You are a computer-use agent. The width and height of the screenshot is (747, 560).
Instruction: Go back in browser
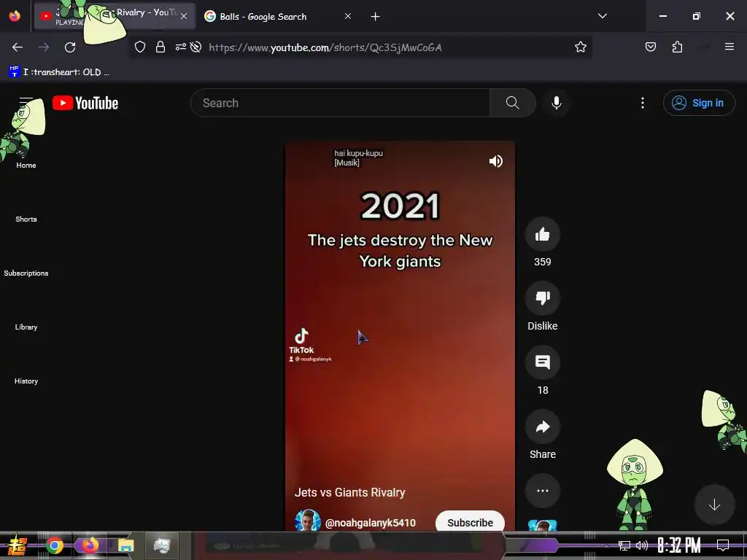tap(18, 47)
